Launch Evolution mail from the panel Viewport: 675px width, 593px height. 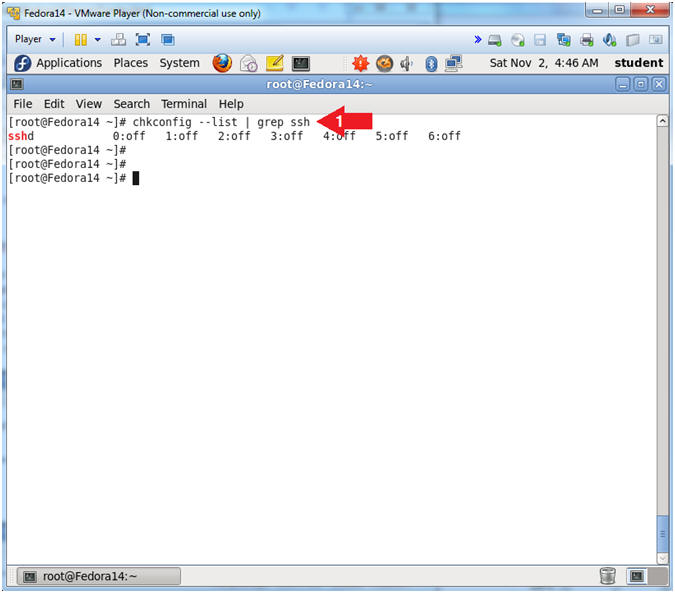(x=248, y=64)
